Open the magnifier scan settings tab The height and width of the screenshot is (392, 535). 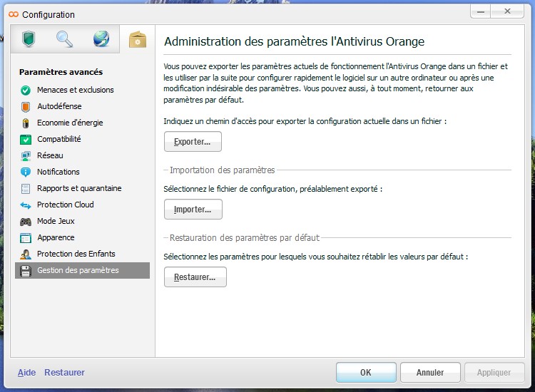coord(64,39)
